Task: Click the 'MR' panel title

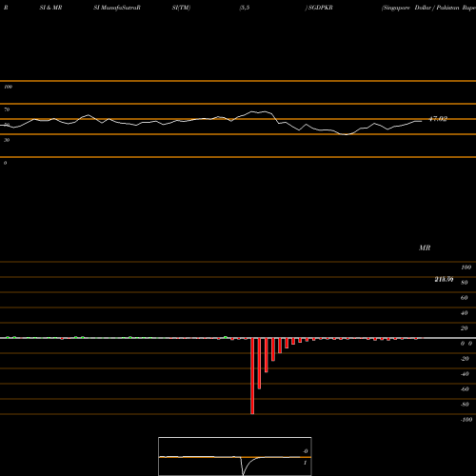Action: [x=425, y=248]
